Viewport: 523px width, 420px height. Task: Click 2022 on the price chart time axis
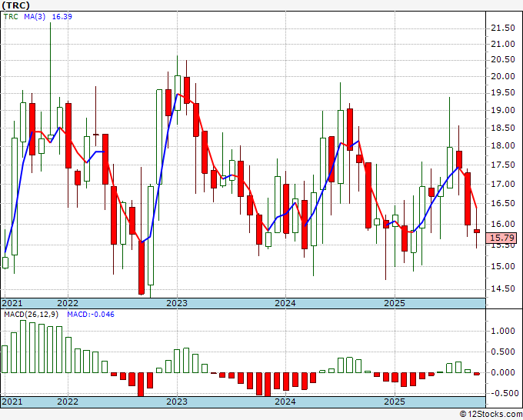click(68, 303)
